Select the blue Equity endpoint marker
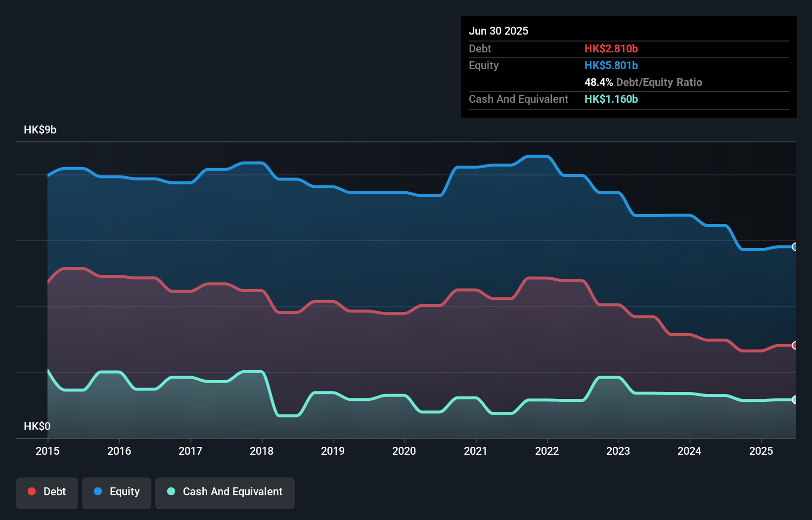812x520 pixels. (795, 247)
